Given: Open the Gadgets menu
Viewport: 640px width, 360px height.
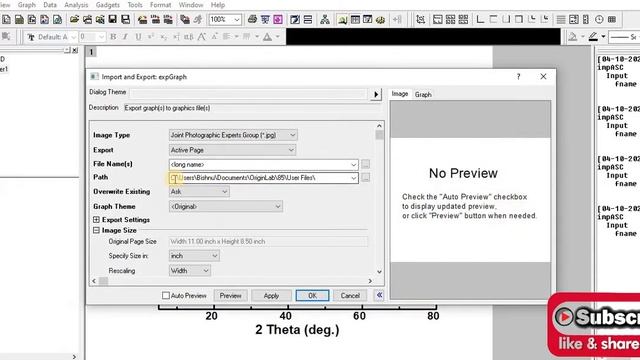Looking at the screenshot, I should tap(108, 5).
